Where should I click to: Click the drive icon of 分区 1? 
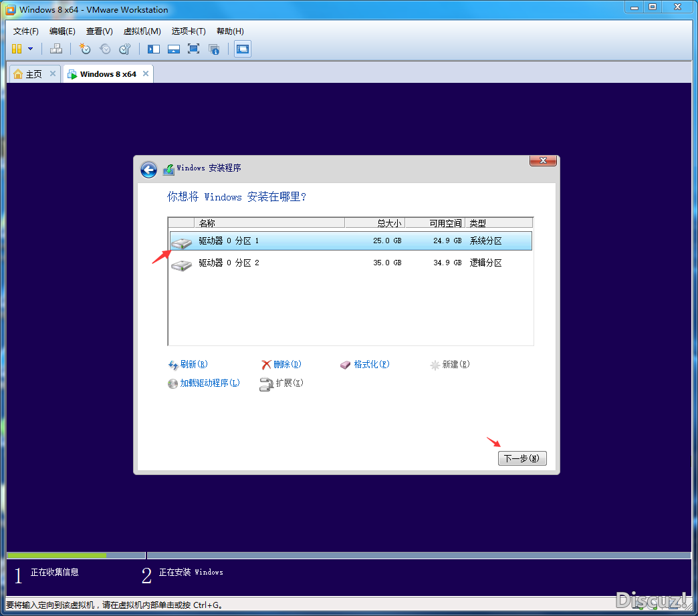(182, 243)
